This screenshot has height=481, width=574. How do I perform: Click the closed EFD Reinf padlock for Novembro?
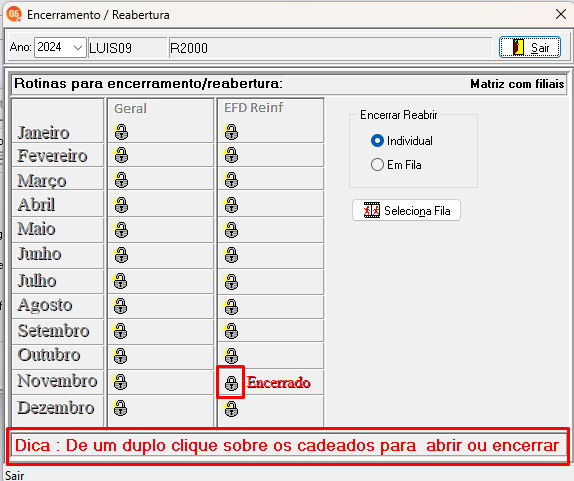pos(231,383)
